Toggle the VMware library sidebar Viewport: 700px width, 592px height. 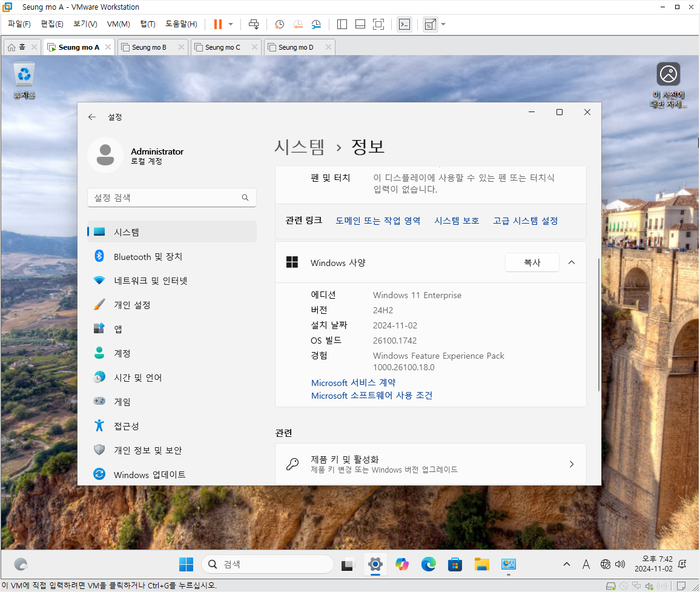point(342,24)
